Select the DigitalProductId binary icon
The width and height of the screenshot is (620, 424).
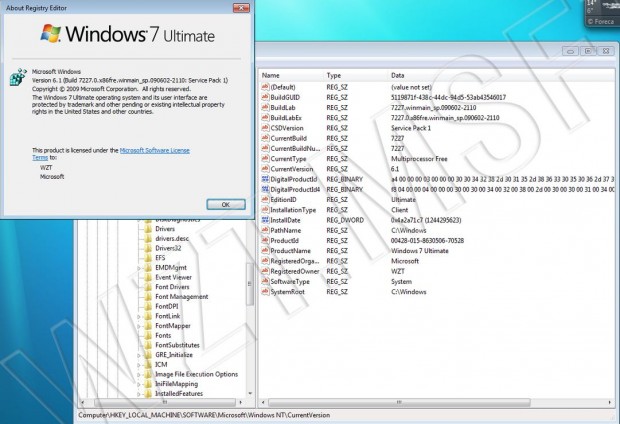point(265,179)
